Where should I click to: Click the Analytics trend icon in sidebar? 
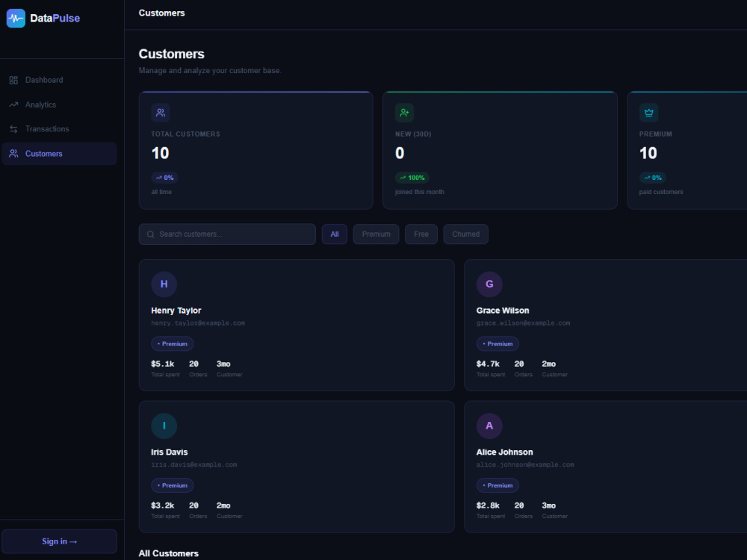[x=13, y=105]
